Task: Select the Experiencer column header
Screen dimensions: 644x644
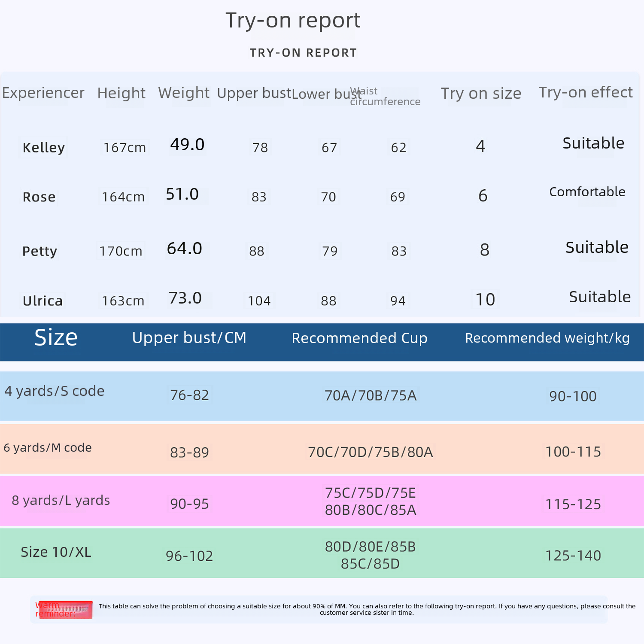Action: coord(43,93)
